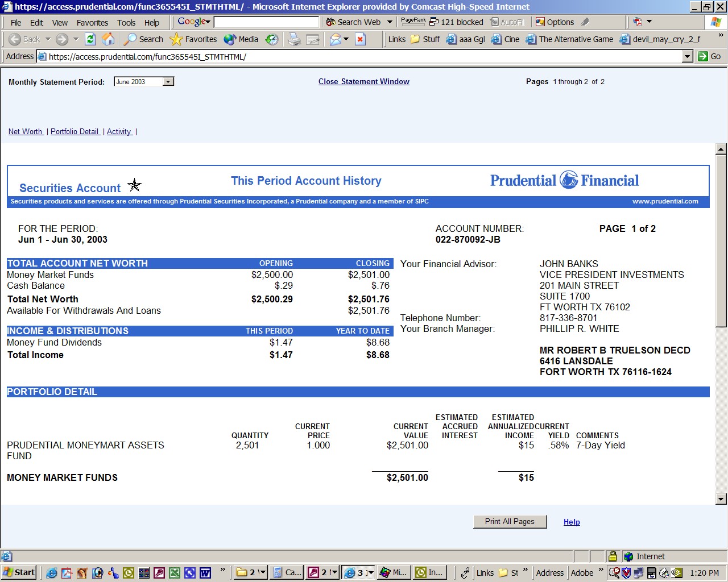Open the Tools menu

126,23
